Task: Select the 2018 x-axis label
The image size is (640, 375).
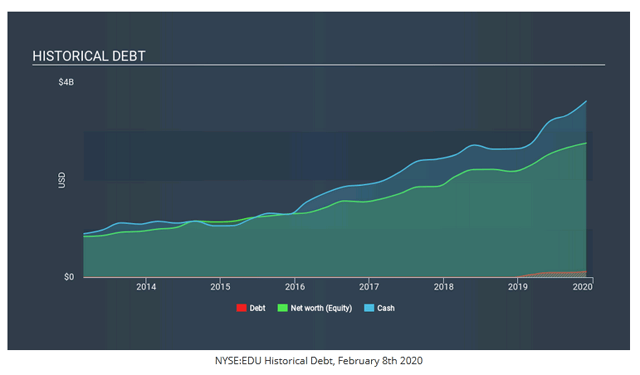Action: coord(444,287)
